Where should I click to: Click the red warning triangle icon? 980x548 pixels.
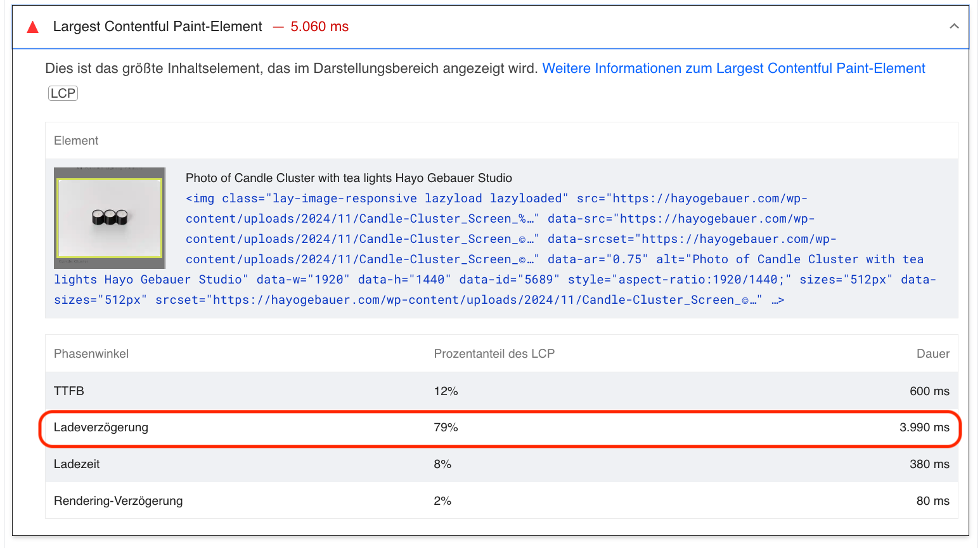point(33,27)
